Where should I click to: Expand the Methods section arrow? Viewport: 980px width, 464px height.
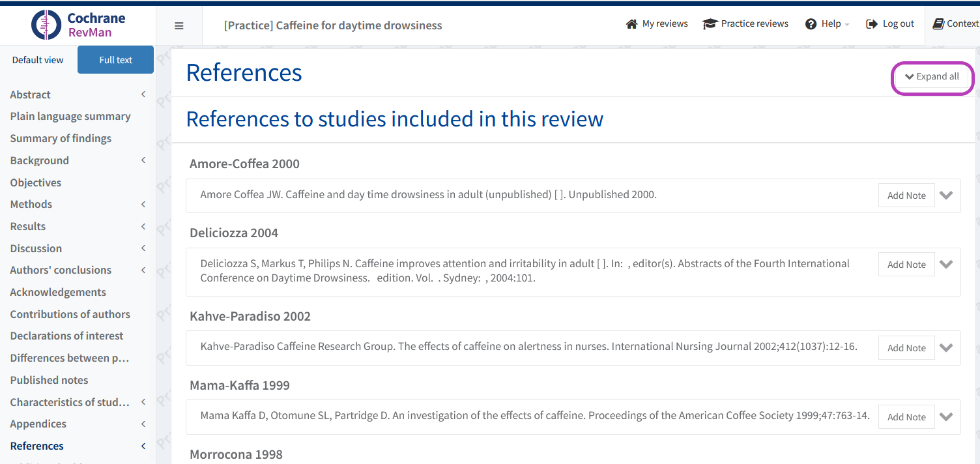pyautogui.click(x=143, y=205)
